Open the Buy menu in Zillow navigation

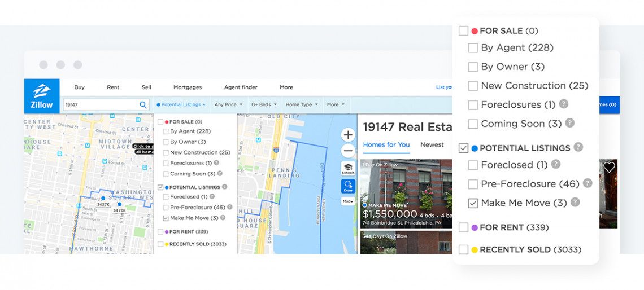[x=79, y=87]
